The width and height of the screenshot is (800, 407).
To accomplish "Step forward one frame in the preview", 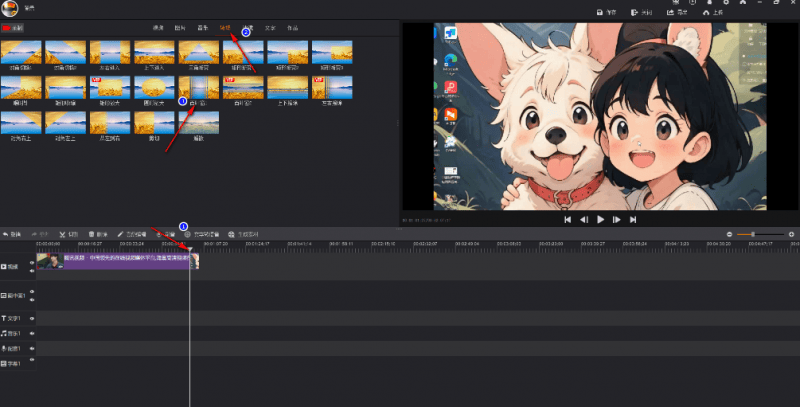I will point(617,219).
